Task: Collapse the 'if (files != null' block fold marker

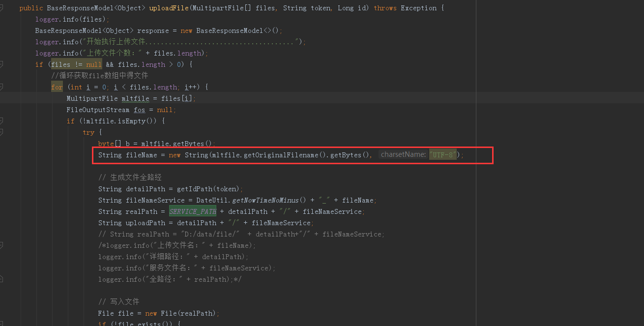Action: pyautogui.click(x=1, y=64)
